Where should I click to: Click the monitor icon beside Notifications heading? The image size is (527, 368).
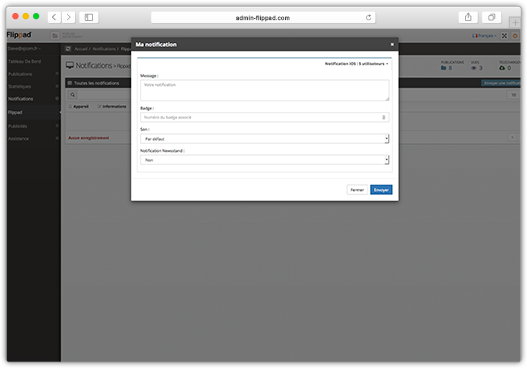point(70,65)
